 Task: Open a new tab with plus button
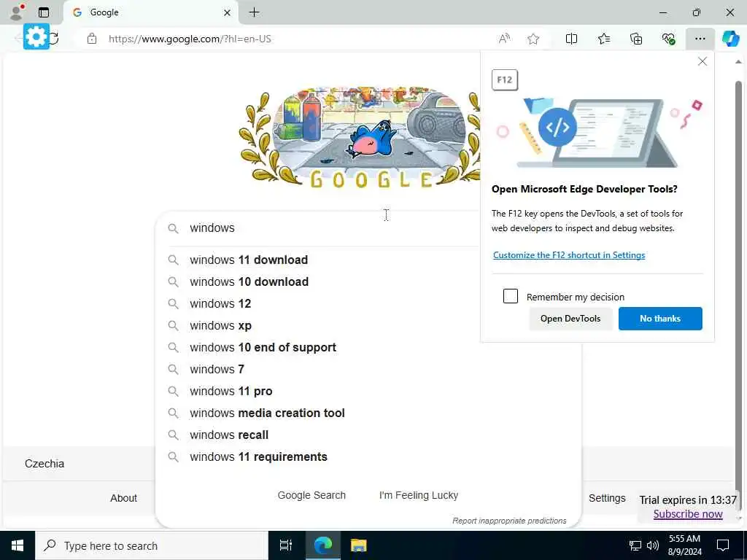click(x=255, y=12)
